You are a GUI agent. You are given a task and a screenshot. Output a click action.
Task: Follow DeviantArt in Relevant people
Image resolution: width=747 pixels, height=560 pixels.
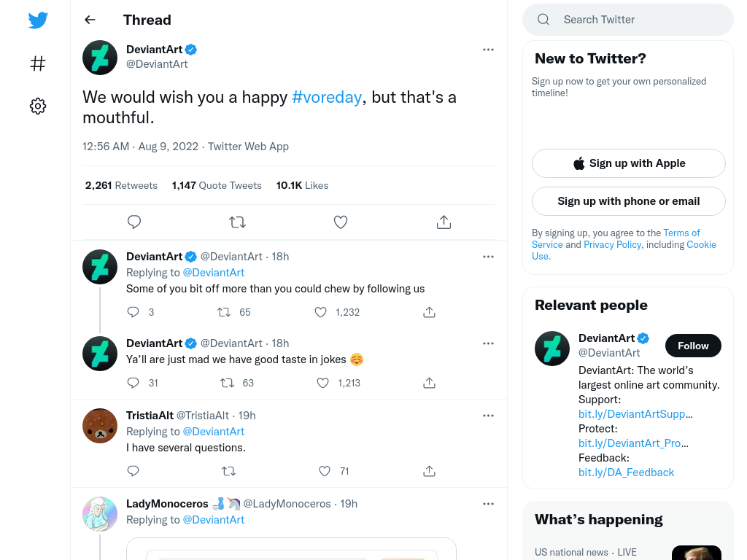(693, 346)
